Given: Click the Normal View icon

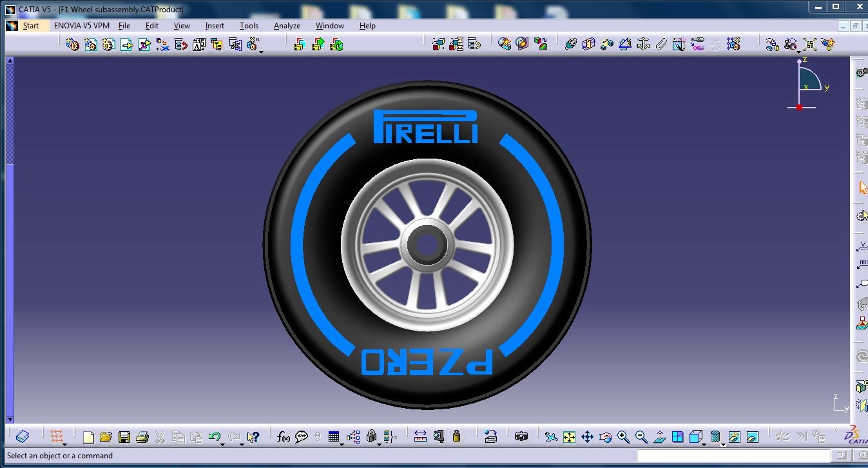Looking at the screenshot, I should pos(659,437).
